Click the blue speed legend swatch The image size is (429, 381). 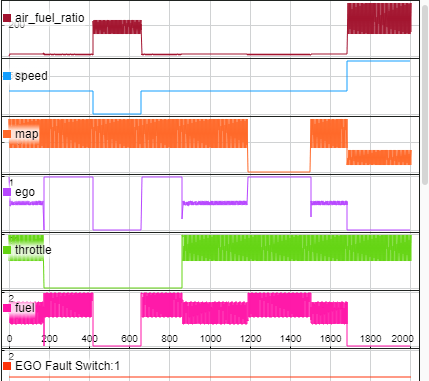[x=7, y=76]
